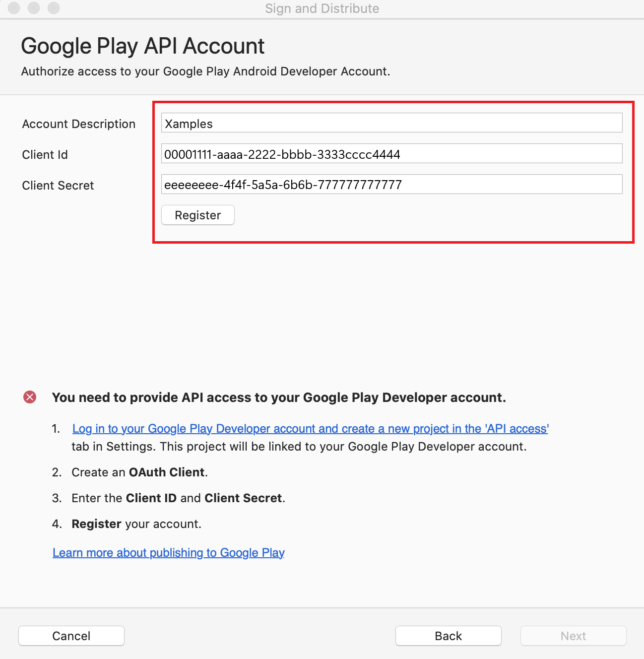Click the zoom window button in title bar
The height and width of the screenshot is (659, 644).
point(54,8)
